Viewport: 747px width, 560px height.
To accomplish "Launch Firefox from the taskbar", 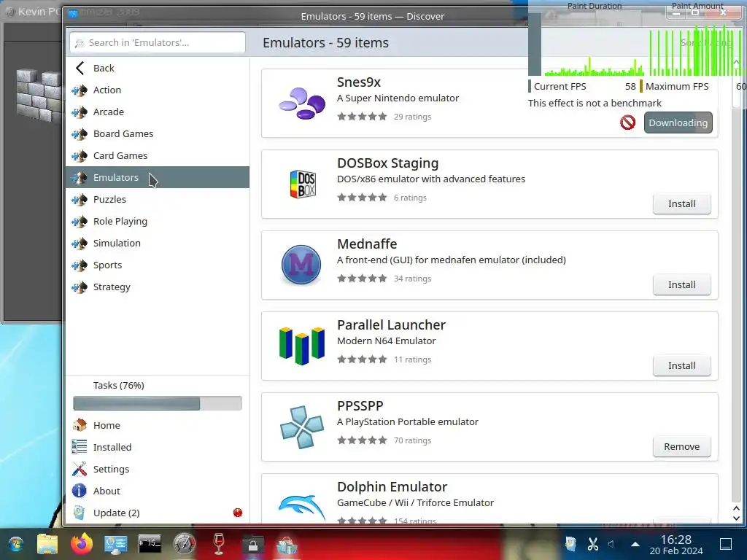I will point(82,544).
